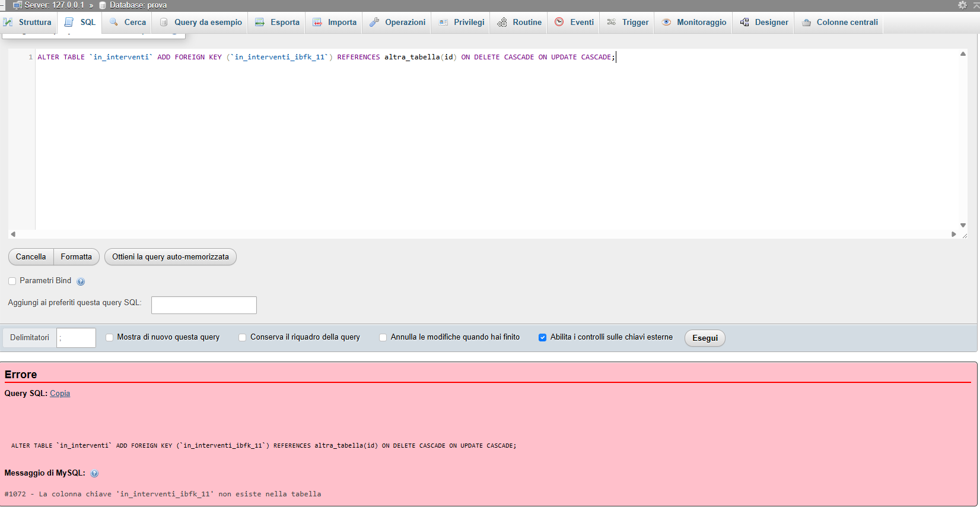Open MySQL message documentation help icon
The height and width of the screenshot is (510, 980).
[94, 474]
